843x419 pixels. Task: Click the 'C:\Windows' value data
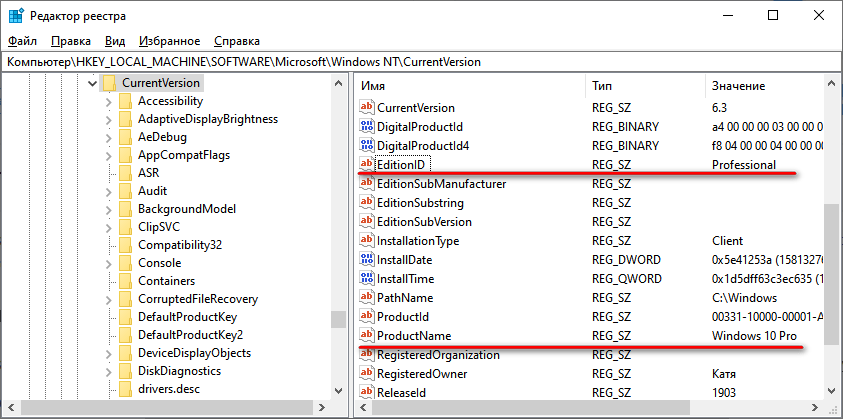pyautogui.click(x=745, y=298)
